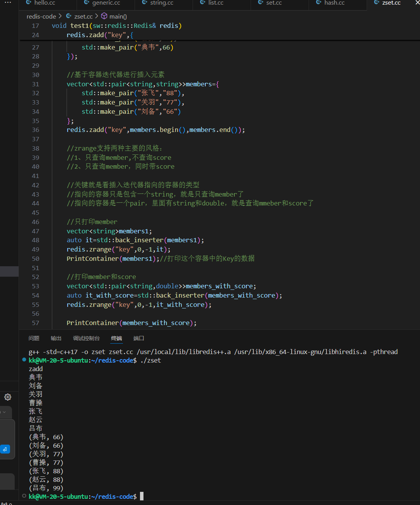Image resolution: width=420 pixels, height=505 pixels.
Task: Click line number 36 in the gutter
Action: [36, 130]
